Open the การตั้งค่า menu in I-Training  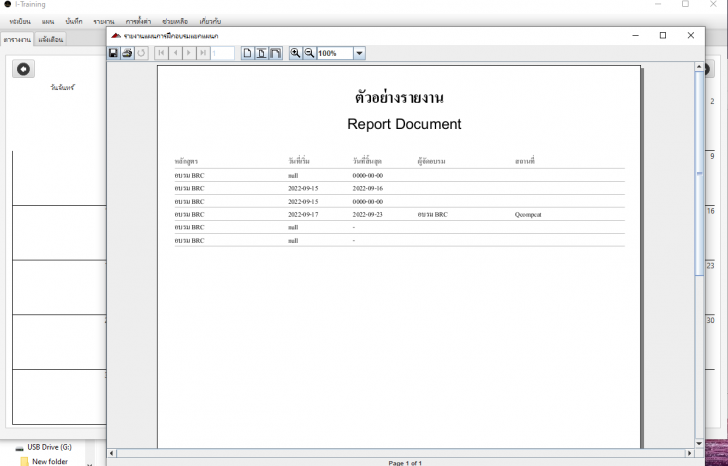click(138, 21)
